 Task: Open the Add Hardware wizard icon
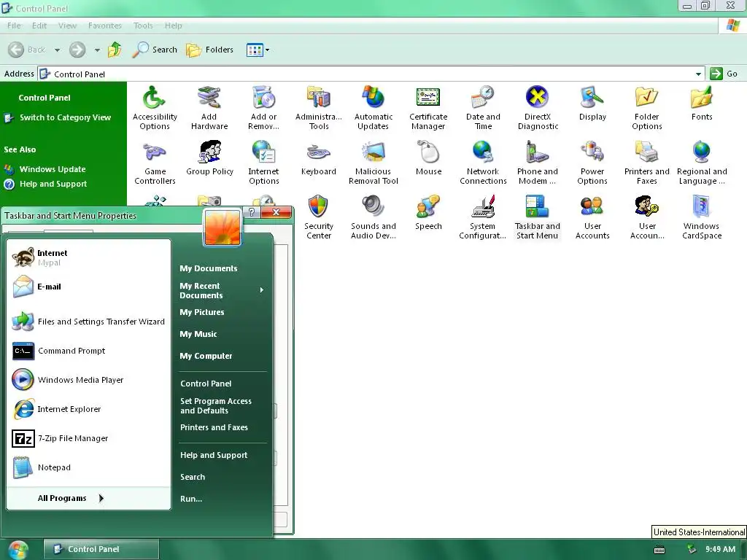click(209, 108)
